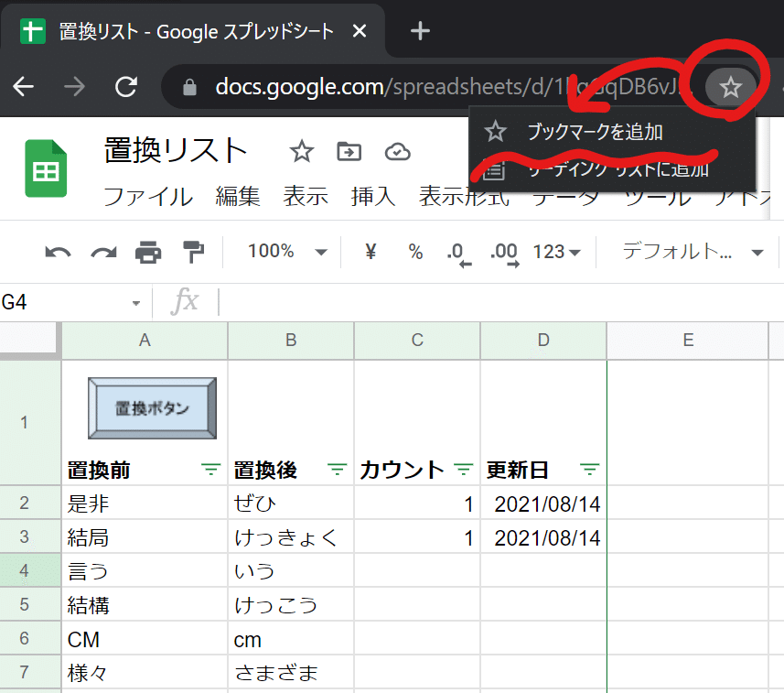The width and height of the screenshot is (784, 693).
Task: Select count value 1 in row 3
Action: tap(417, 536)
